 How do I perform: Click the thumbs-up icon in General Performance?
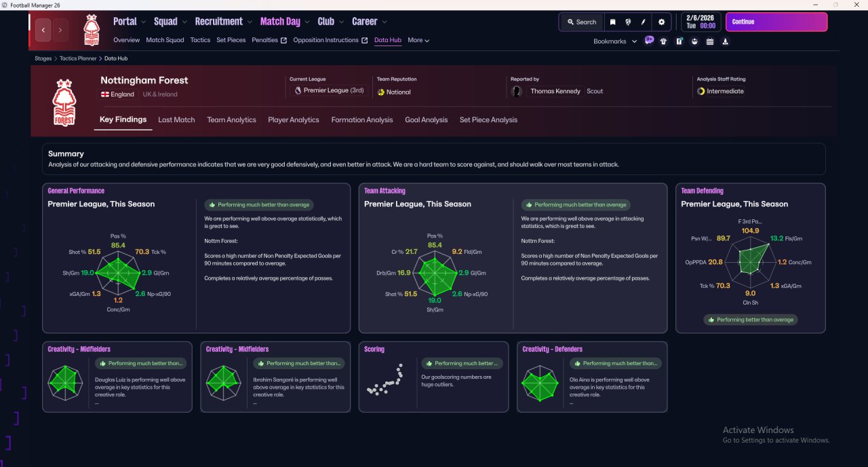click(x=212, y=204)
